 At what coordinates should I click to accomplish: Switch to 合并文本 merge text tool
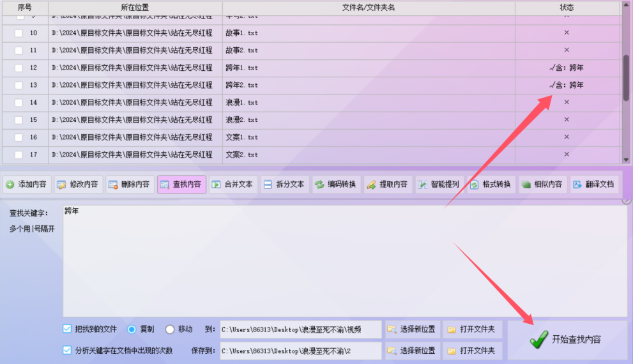[x=232, y=185]
